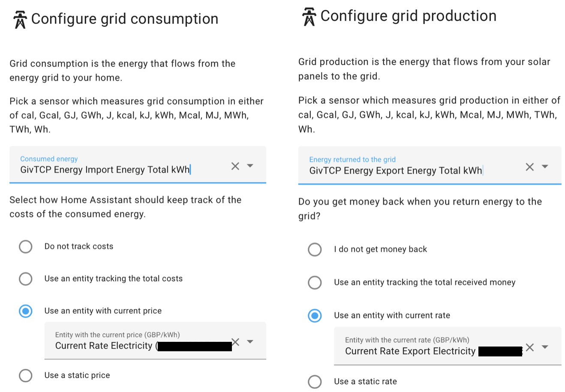This screenshot has width=565, height=392.
Task: Clear the Current Rate Electricity price entity
Action: pyautogui.click(x=235, y=342)
